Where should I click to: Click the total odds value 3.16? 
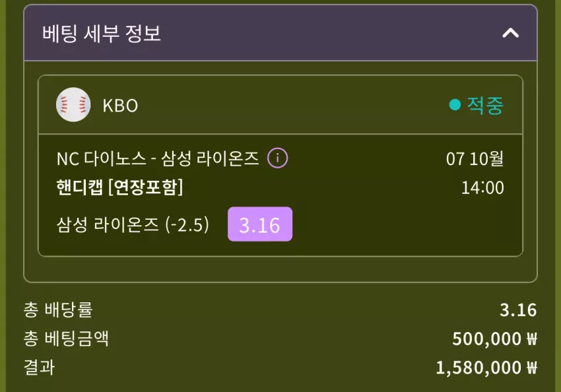click(518, 310)
